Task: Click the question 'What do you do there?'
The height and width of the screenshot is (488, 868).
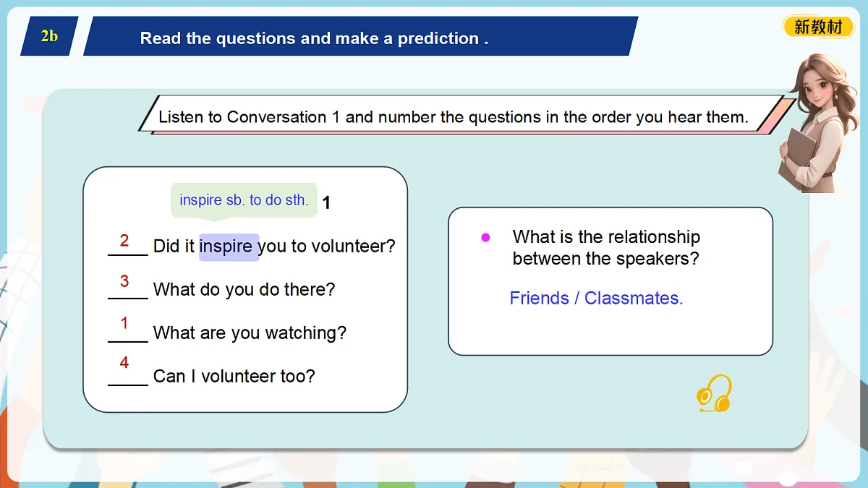Action: click(244, 290)
